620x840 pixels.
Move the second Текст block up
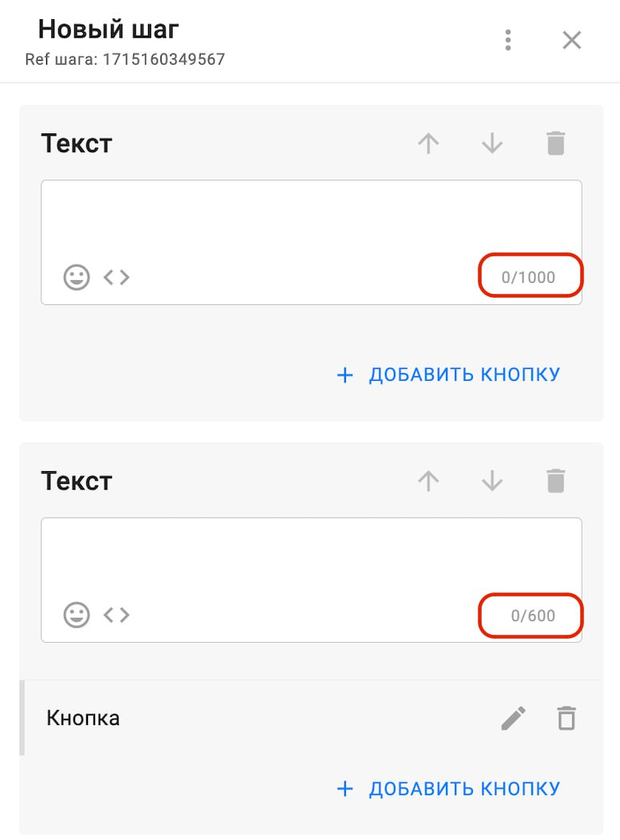pyautogui.click(x=429, y=481)
